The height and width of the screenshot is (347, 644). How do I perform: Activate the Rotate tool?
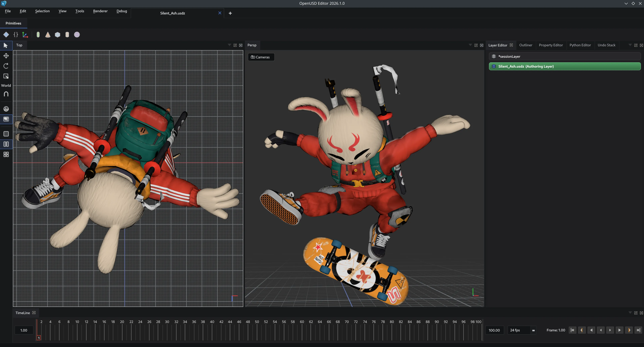[6, 66]
